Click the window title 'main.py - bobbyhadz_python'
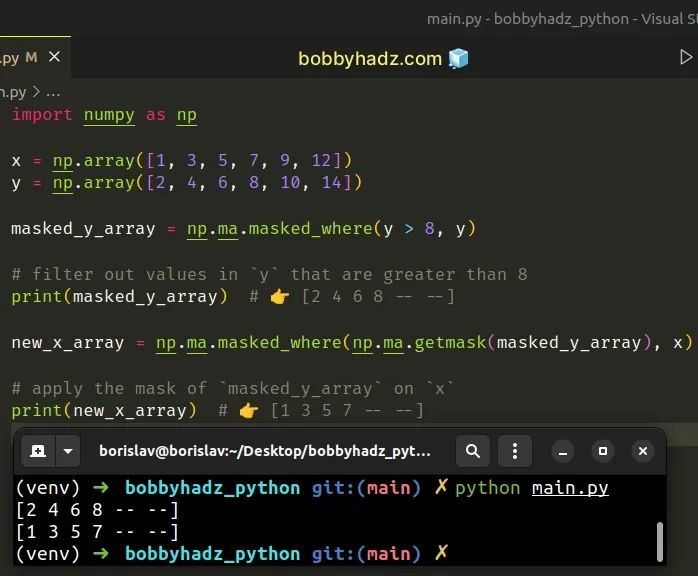Viewport: 698px width, 576px height. pos(528,19)
